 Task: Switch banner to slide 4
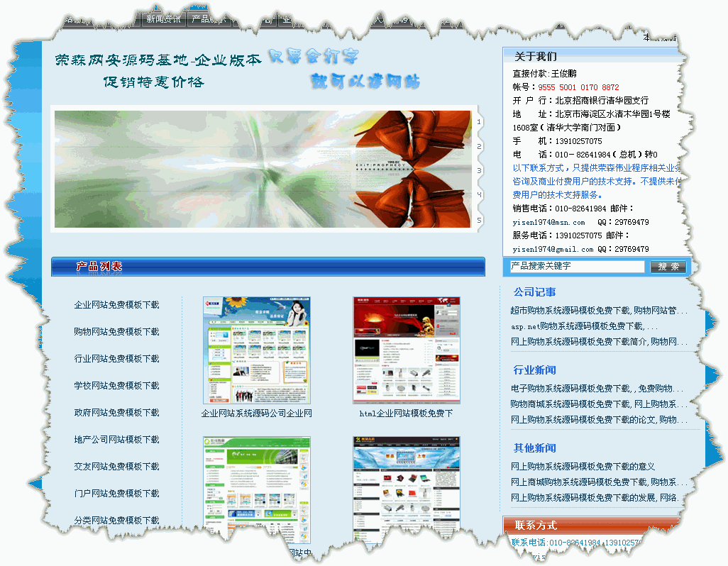point(479,195)
